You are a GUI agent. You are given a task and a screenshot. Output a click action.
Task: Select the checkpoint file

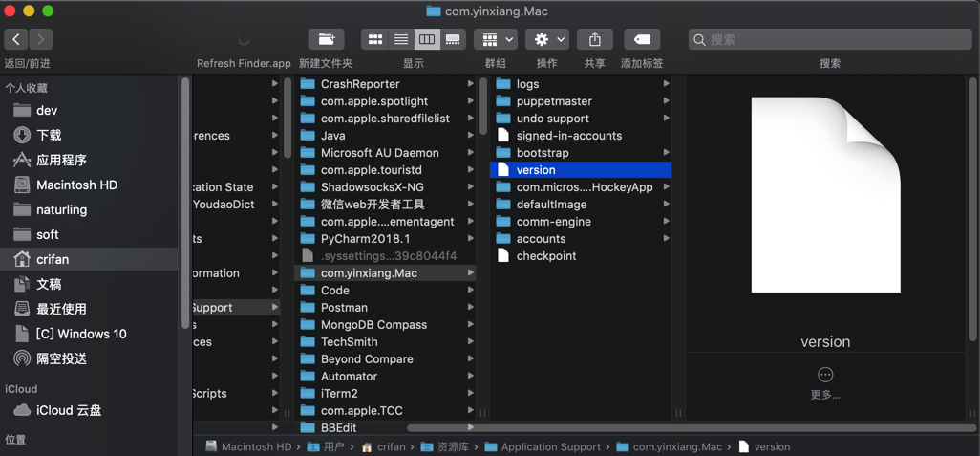581,256
